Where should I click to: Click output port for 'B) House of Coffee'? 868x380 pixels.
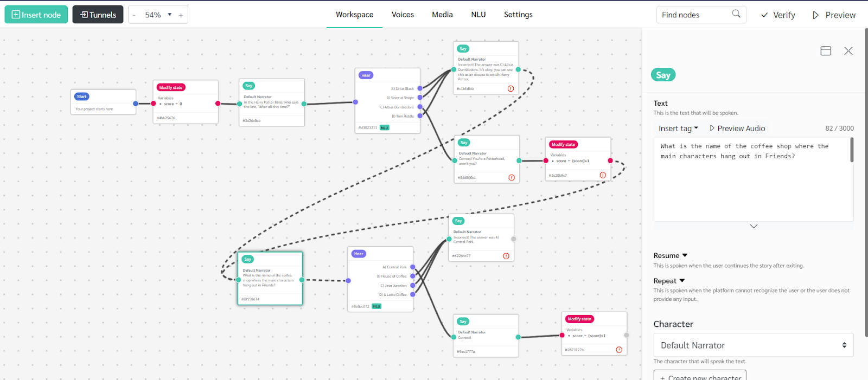click(413, 276)
